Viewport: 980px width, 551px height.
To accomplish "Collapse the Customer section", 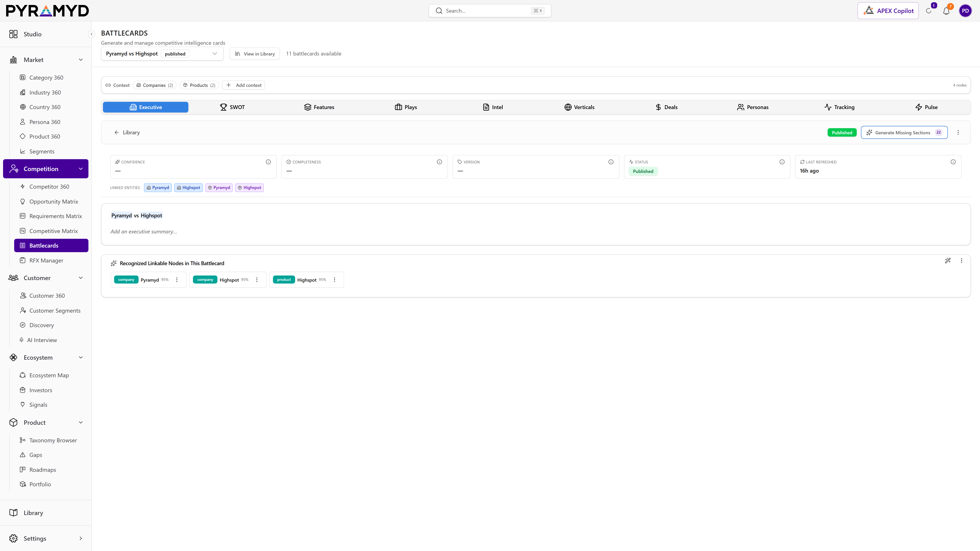I will pyautogui.click(x=81, y=278).
